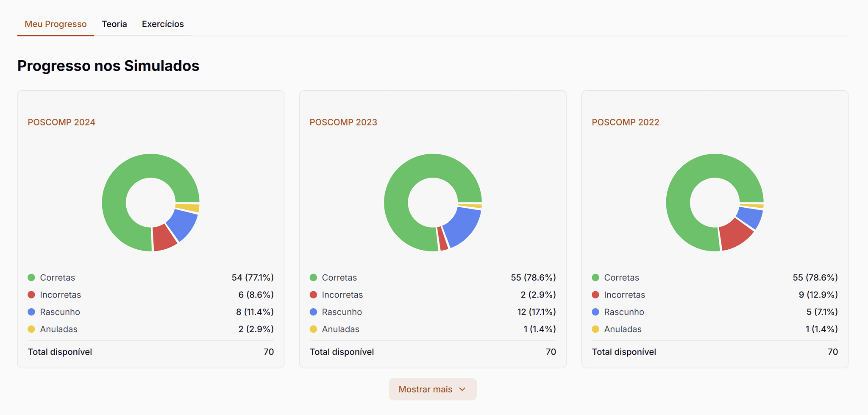
Task: Open the POSCOMP 2024 simulado link
Action: coord(61,122)
